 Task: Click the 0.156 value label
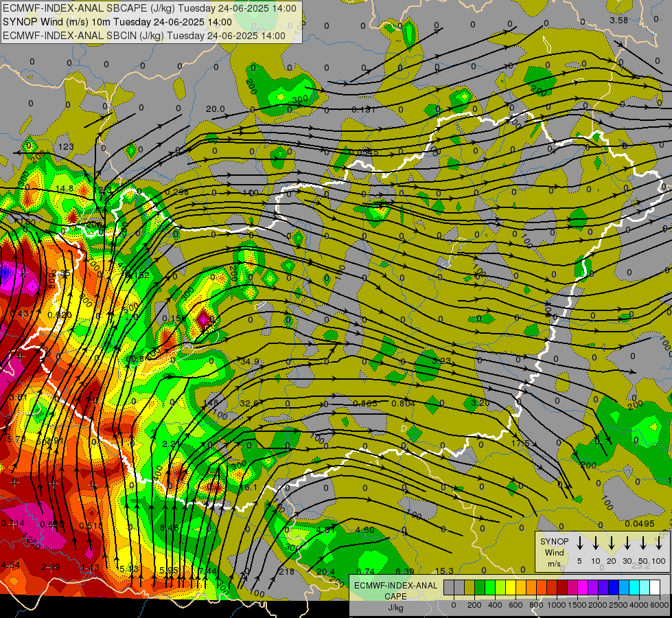(x=174, y=319)
